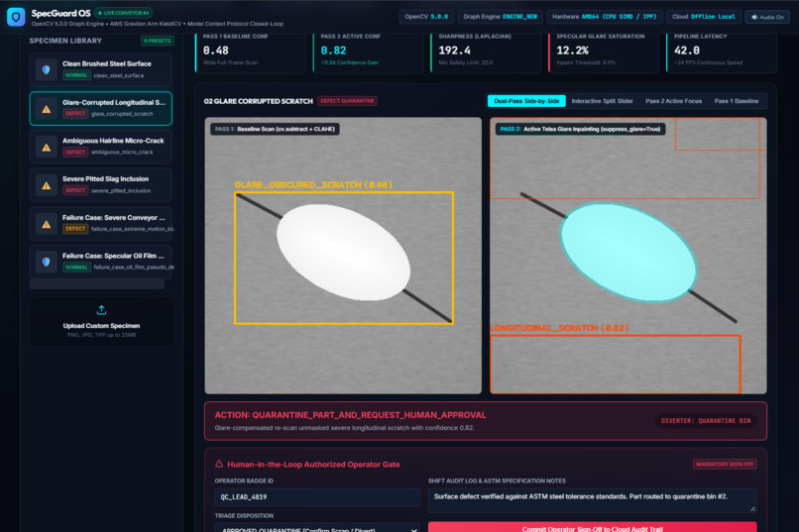Click warning icon of Glare-Corrupted Longitudinal specimen
799x532 pixels.
coord(47,109)
